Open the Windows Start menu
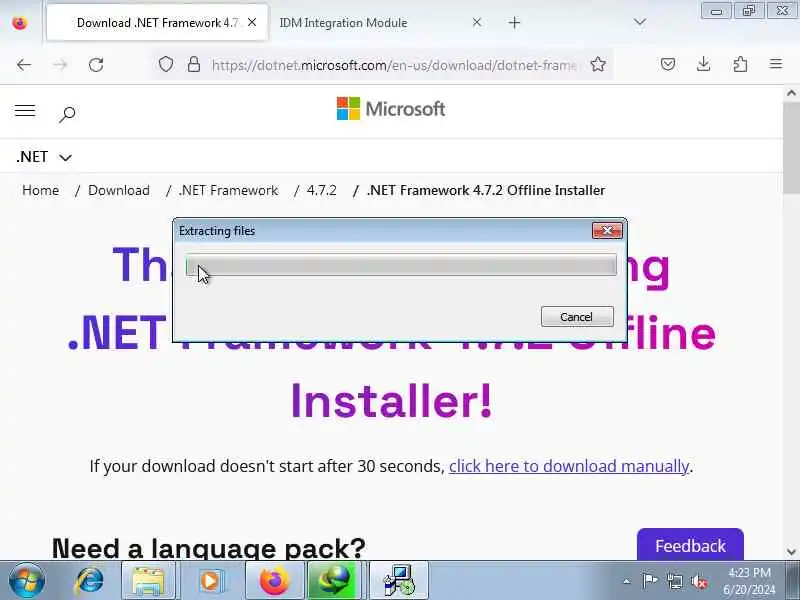This screenshot has height=600, width=800. click(27, 580)
